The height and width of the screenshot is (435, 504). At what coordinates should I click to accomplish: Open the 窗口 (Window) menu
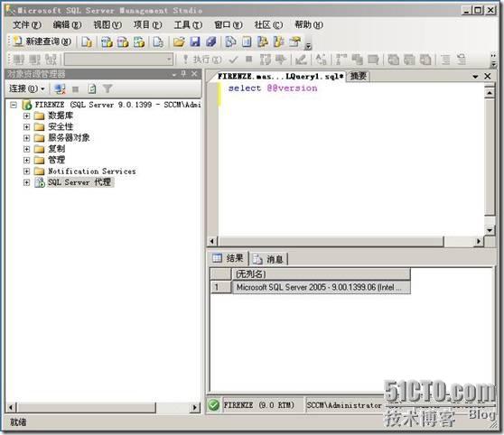pos(229,24)
